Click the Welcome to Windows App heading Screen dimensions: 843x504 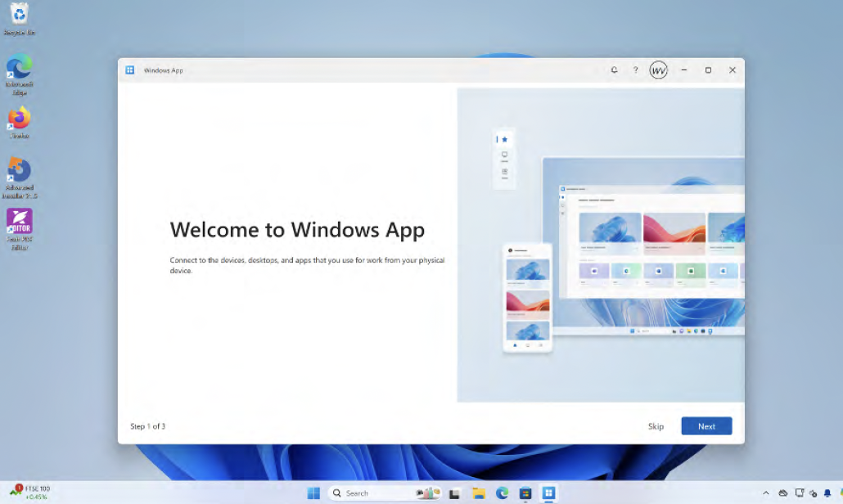pyautogui.click(x=297, y=229)
